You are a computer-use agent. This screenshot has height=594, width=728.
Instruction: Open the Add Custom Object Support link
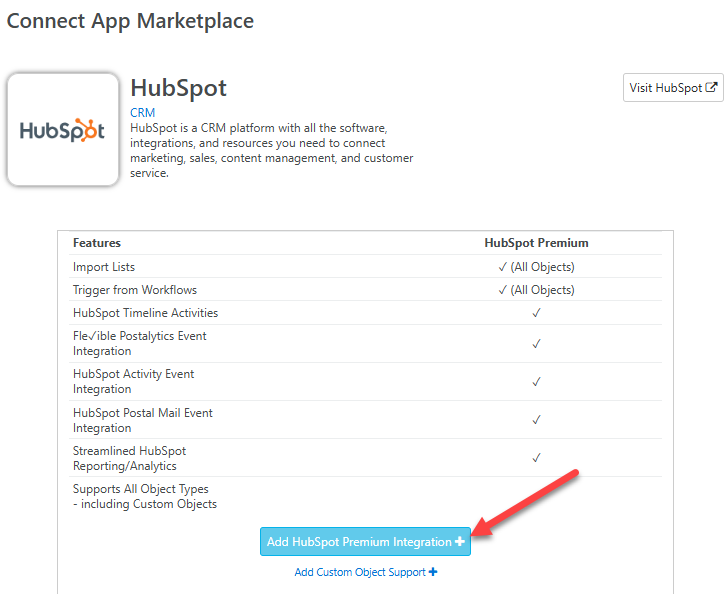point(365,572)
